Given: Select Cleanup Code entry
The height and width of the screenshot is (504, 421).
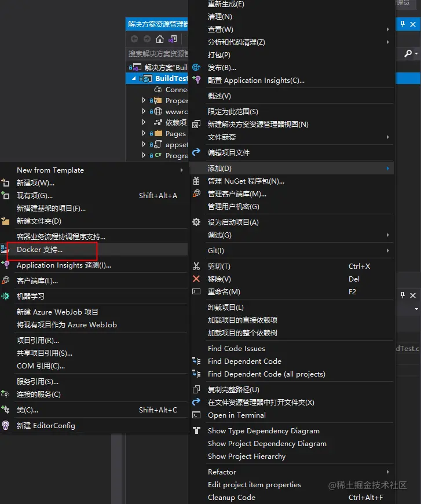Looking at the screenshot, I should click(x=291, y=497).
